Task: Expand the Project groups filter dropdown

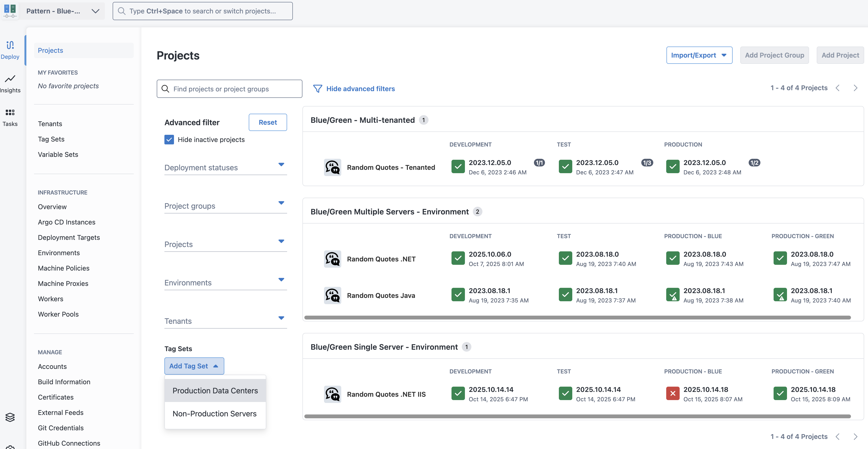Action: click(x=226, y=206)
